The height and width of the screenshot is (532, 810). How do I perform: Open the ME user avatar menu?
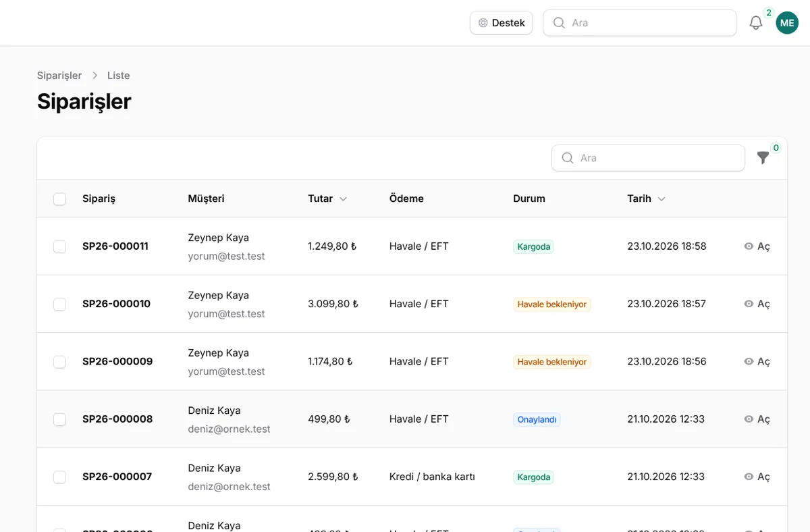pos(787,23)
